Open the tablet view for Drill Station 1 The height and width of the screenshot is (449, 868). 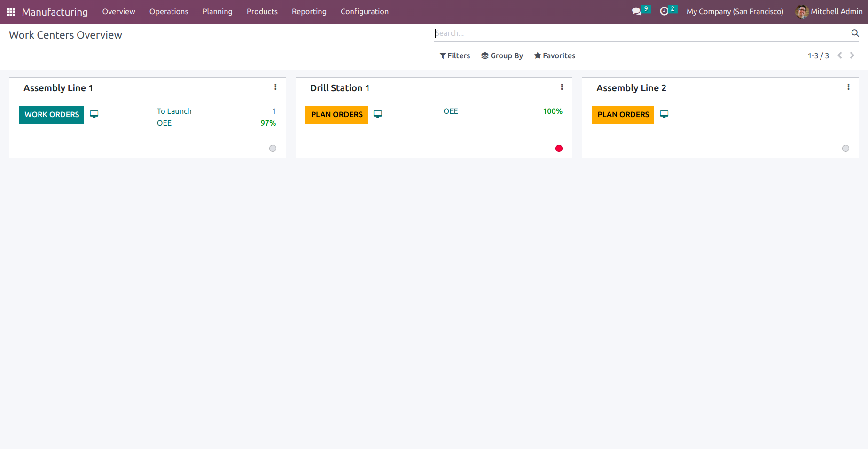[378, 114]
